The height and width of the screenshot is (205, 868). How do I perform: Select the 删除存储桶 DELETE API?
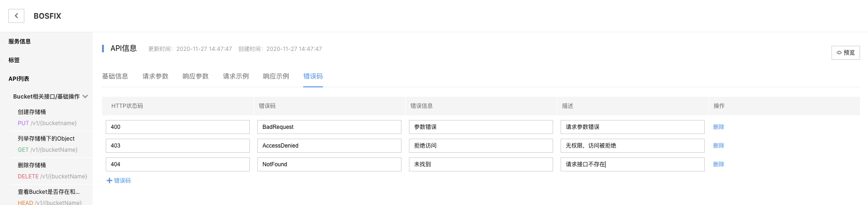click(52, 171)
